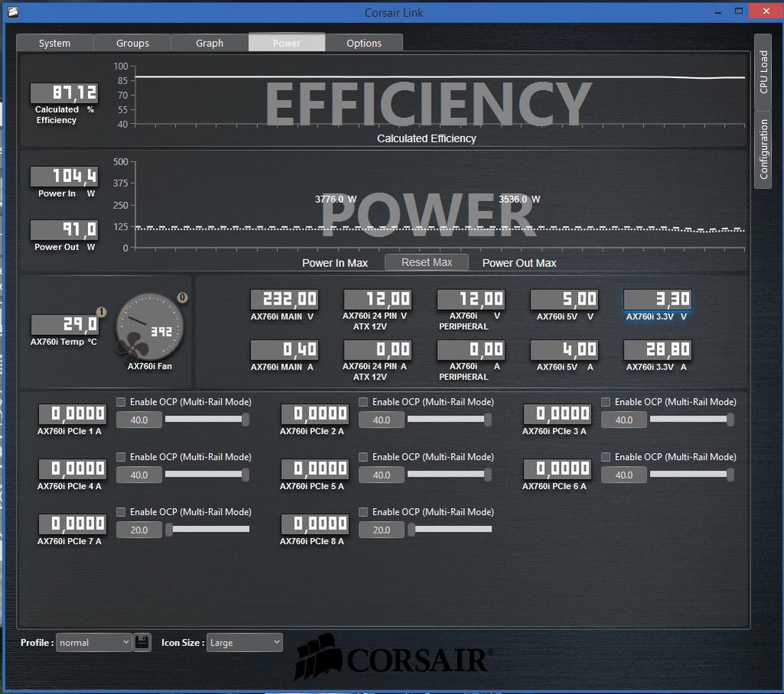Enable OCP for AX760i PCIe 4
The image size is (784, 694).
(121, 457)
